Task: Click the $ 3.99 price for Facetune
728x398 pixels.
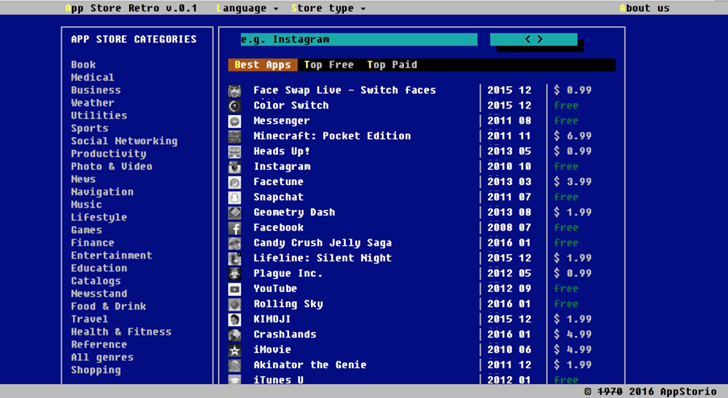Action: 573,182
